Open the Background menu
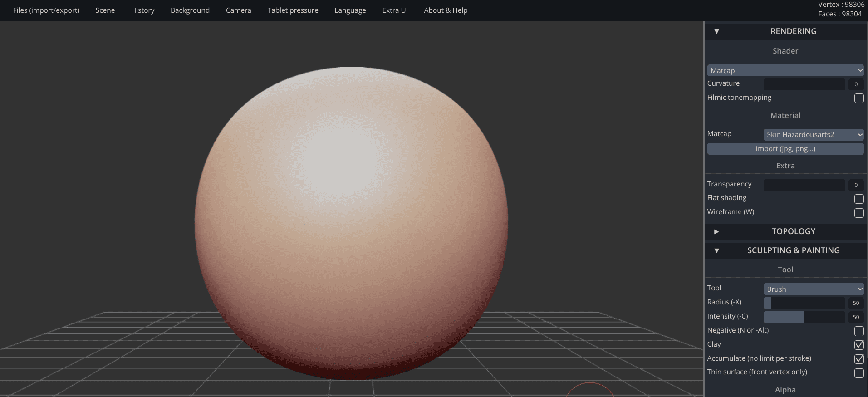Viewport: 868px width, 397px height. pyautogui.click(x=190, y=10)
